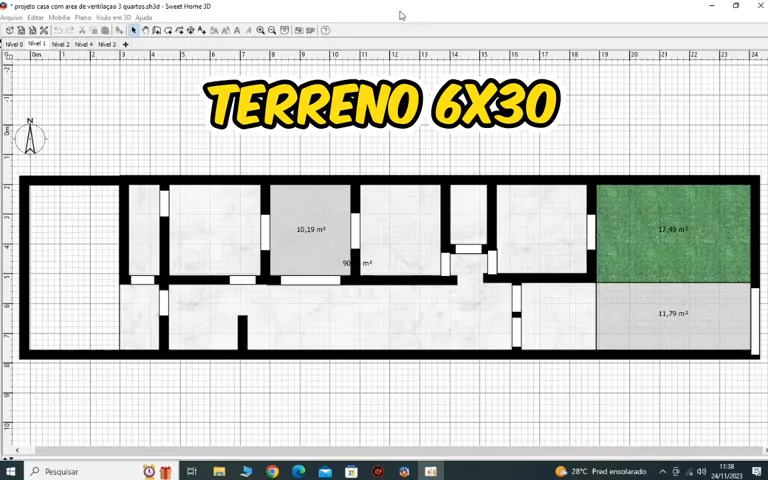Click the Zoom in magnifier icon
Screen dimensions: 768x480
pyautogui.click(x=260, y=30)
